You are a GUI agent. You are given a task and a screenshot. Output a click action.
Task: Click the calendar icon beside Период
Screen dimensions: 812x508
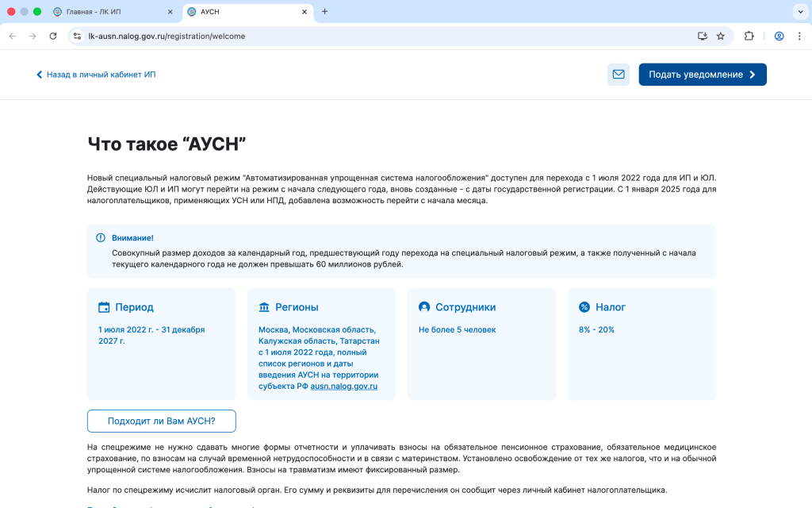click(104, 307)
